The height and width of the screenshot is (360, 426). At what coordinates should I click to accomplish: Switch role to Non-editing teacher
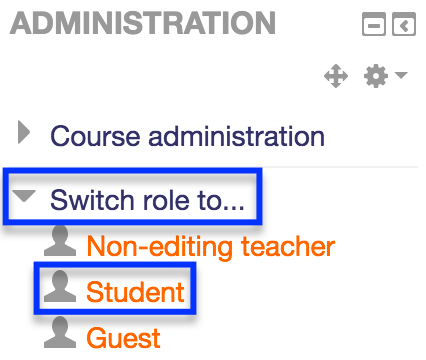211,246
